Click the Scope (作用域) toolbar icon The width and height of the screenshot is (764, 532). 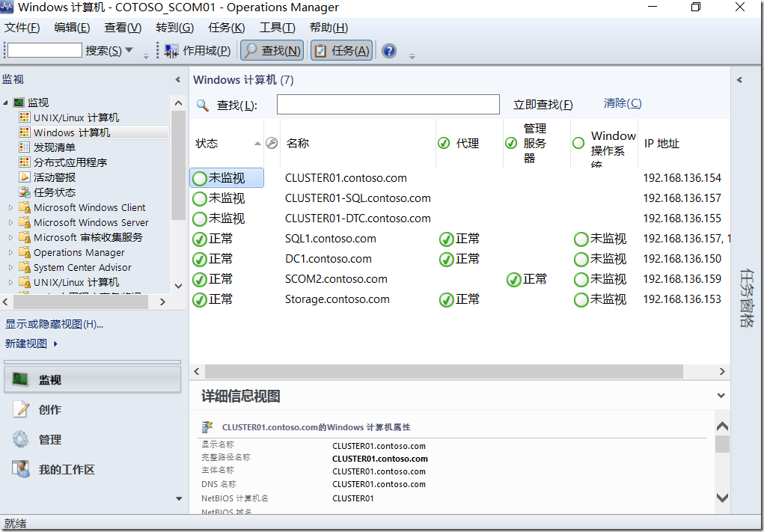(x=171, y=51)
